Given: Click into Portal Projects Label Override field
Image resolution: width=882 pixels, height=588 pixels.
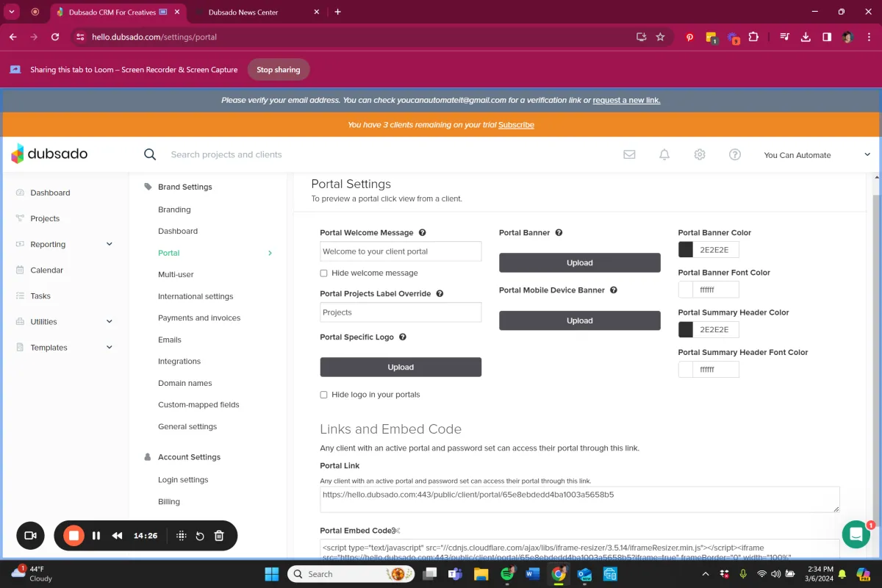Looking at the screenshot, I should coord(401,312).
